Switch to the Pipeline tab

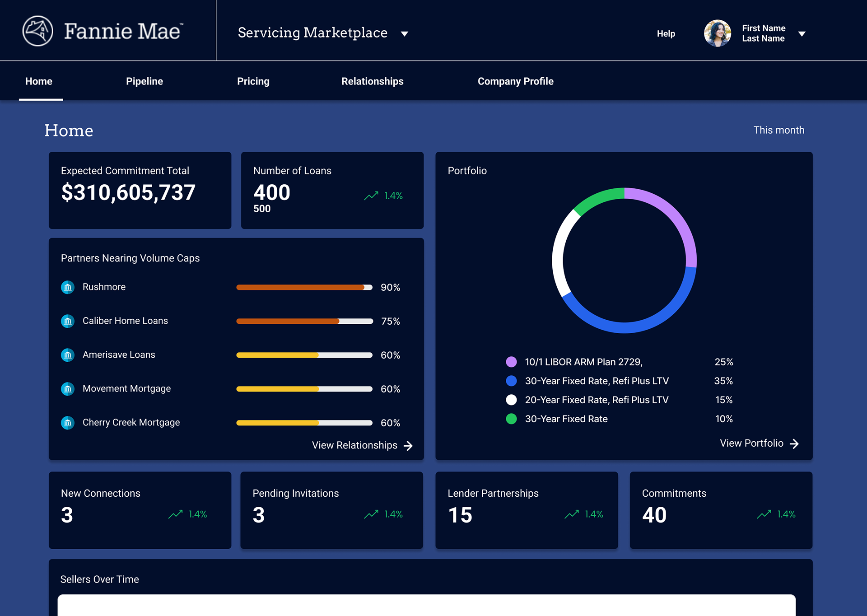click(x=144, y=81)
